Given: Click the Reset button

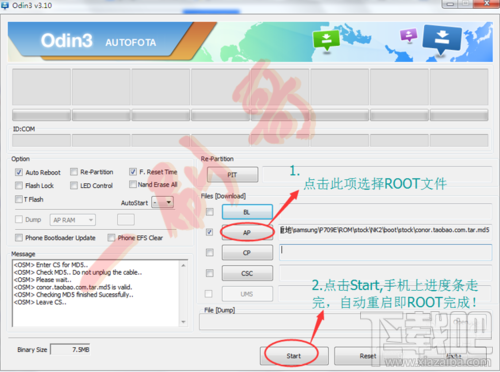Looking at the screenshot, I should tap(368, 356).
